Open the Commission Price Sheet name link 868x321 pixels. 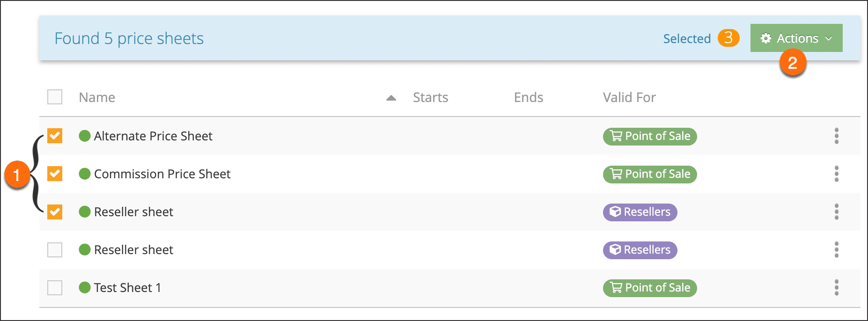(162, 174)
